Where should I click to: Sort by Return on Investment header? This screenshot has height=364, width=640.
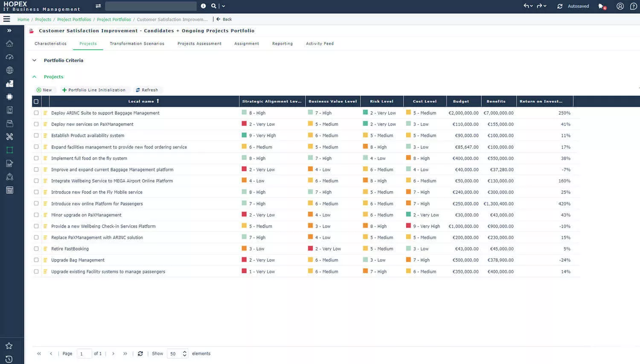(544, 101)
